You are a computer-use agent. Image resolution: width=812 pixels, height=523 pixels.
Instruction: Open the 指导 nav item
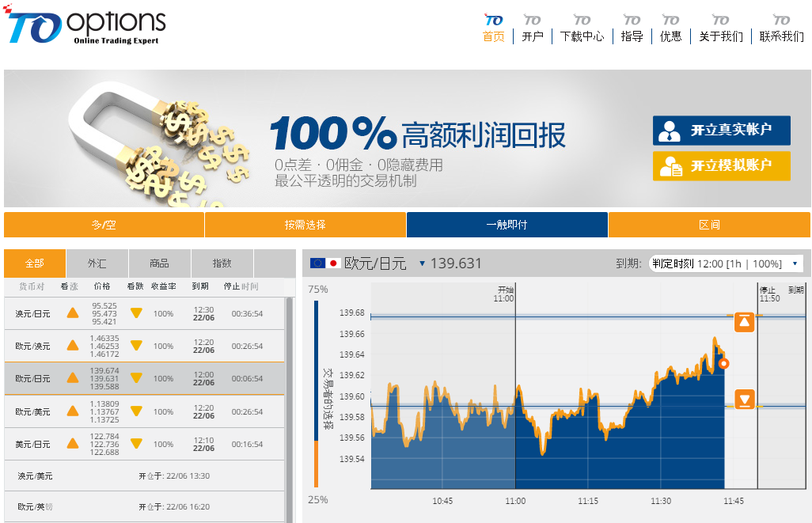632,36
